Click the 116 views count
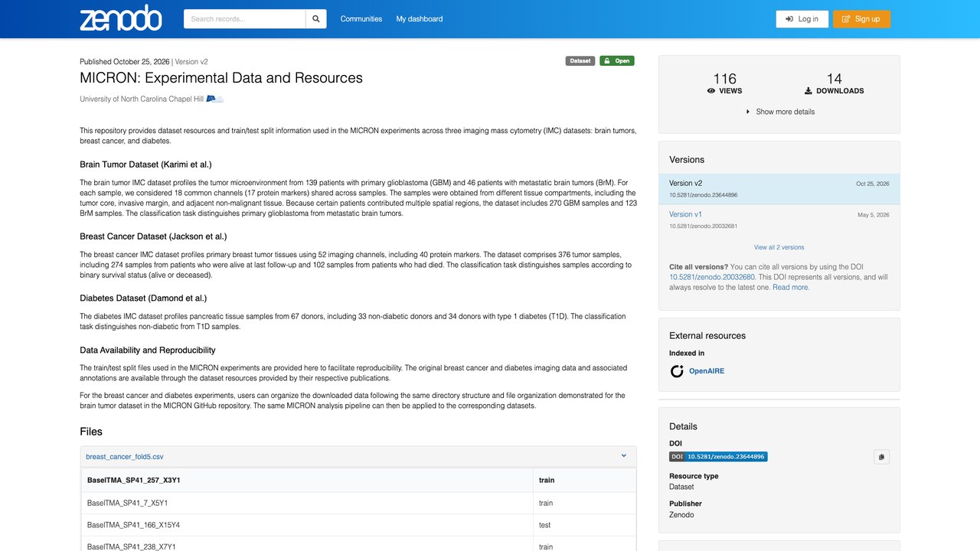This screenshot has height=551, width=980. click(724, 79)
